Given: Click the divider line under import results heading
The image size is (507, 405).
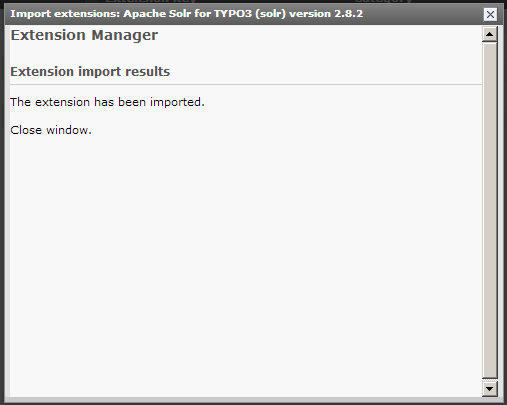Looking at the screenshot, I should (246, 84).
